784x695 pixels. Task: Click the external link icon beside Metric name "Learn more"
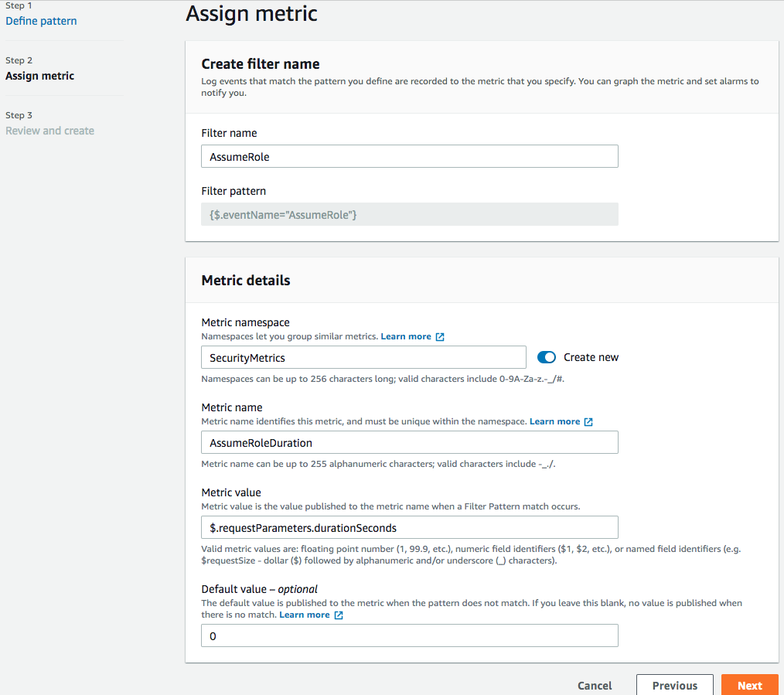click(589, 421)
